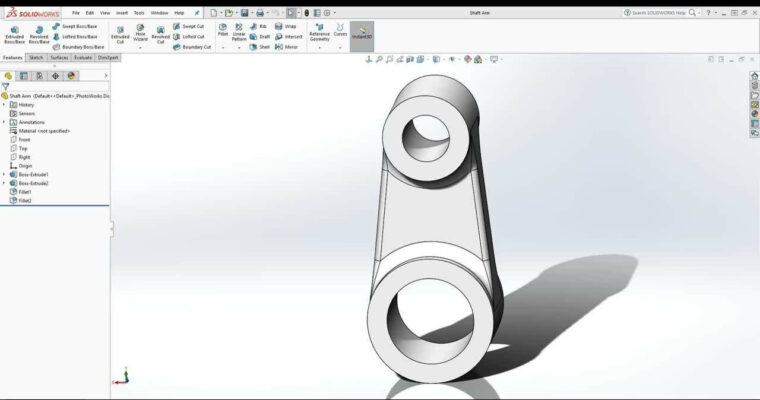Select the Draft tool
This screenshot has width=760, height=400.
tap(260, 36)
